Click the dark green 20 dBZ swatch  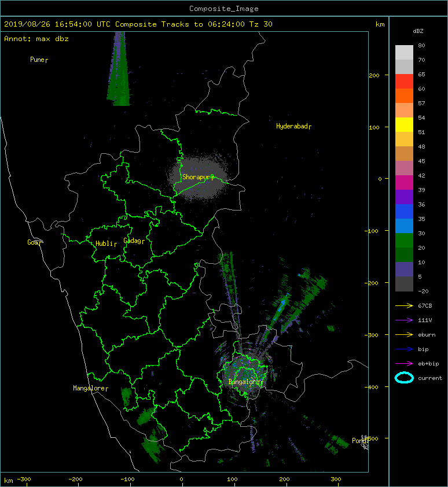tap(404, 254)
